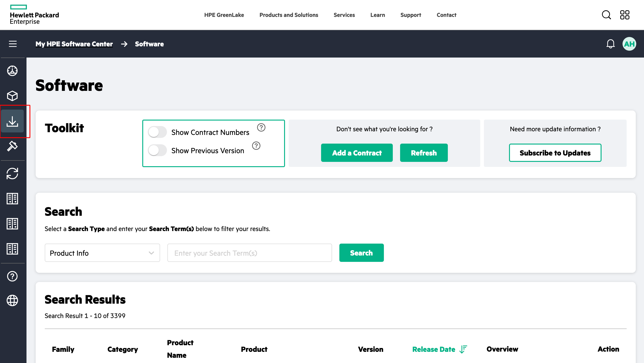Click the Version column header
644x363 pixels.
[370, 349]
